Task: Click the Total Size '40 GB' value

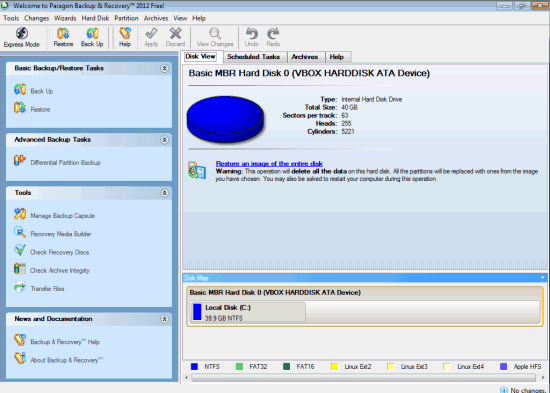Action: point(349,107)
